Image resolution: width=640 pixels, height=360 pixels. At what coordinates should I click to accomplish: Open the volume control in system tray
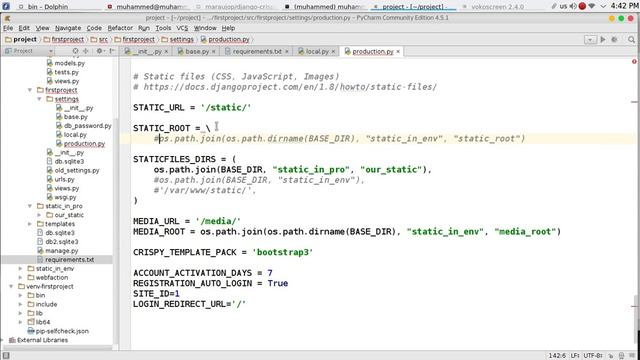[573, 6]
